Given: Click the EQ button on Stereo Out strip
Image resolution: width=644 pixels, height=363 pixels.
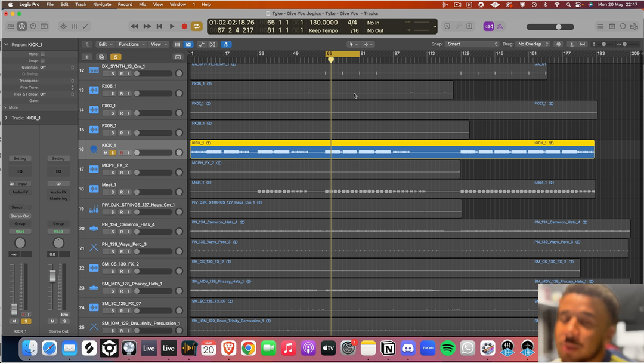Looking at the screenshot, I should [58, 171].
